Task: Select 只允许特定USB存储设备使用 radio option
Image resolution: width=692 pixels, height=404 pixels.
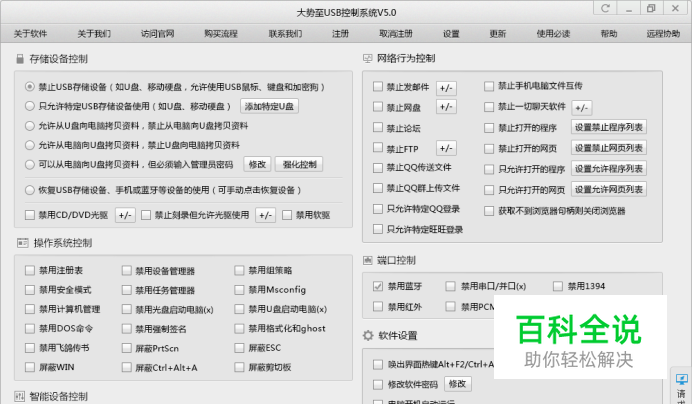Action: point(30,106)
